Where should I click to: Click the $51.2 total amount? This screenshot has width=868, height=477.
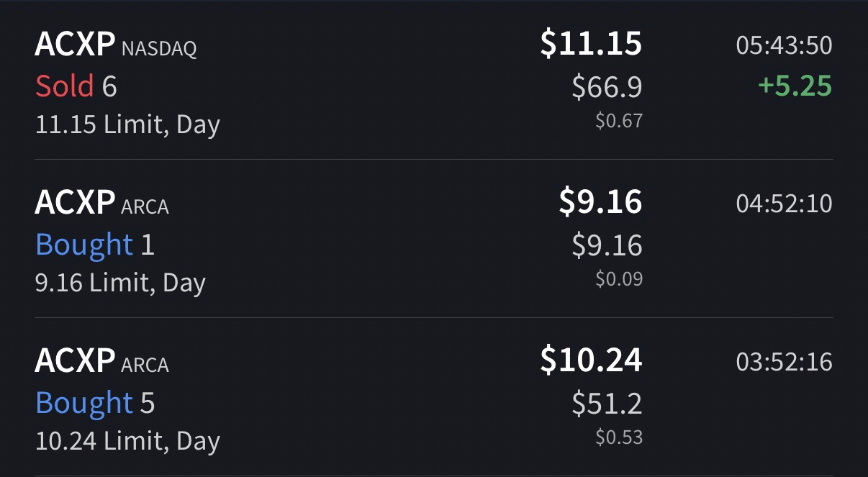tap(607, 404)
